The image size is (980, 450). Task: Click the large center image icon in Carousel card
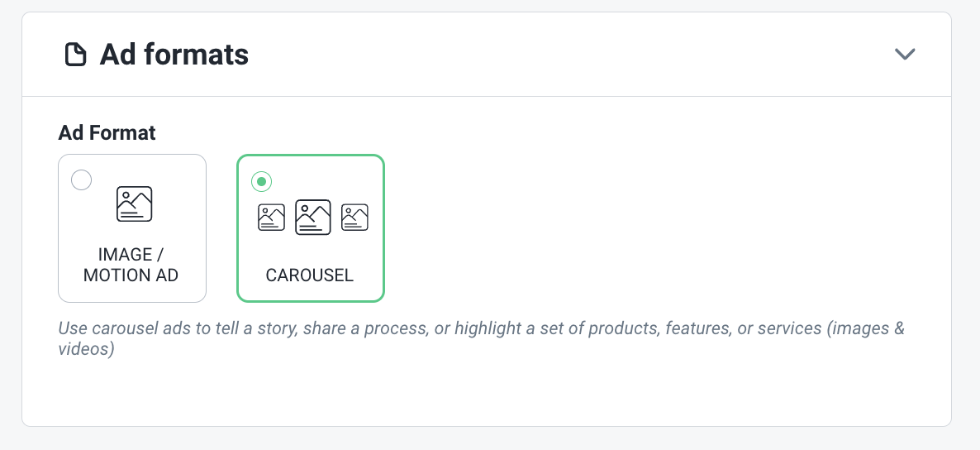pyautogui.click(x=312, y=218)
